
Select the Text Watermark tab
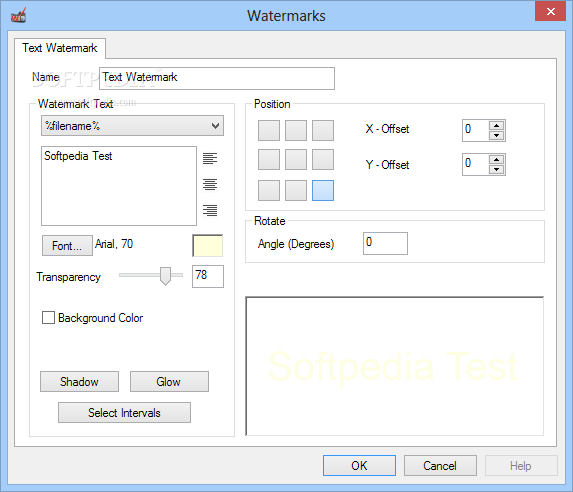pos(60,48)
